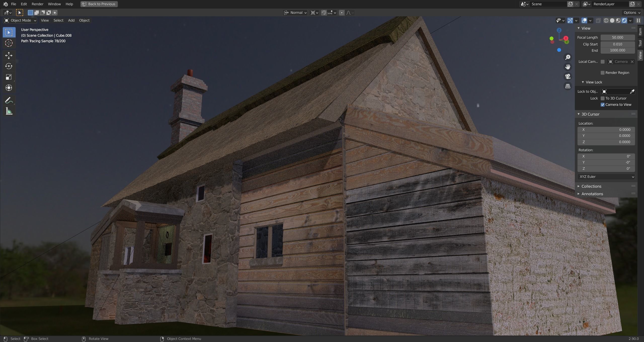Viewport: 644px width, 342px height.
Task: Select the Measure tool
Action: pyautogui.click(x=9, y=111)
